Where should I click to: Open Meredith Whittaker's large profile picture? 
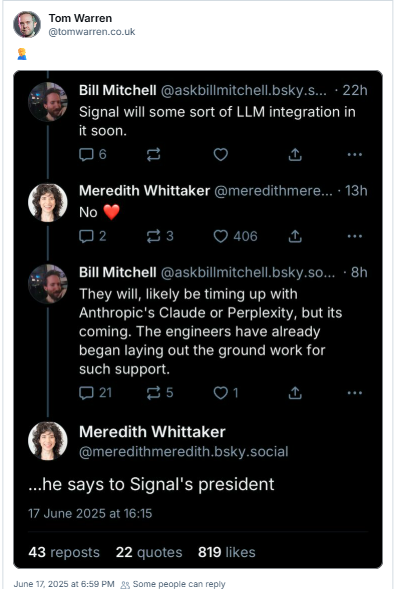point(48,441)
